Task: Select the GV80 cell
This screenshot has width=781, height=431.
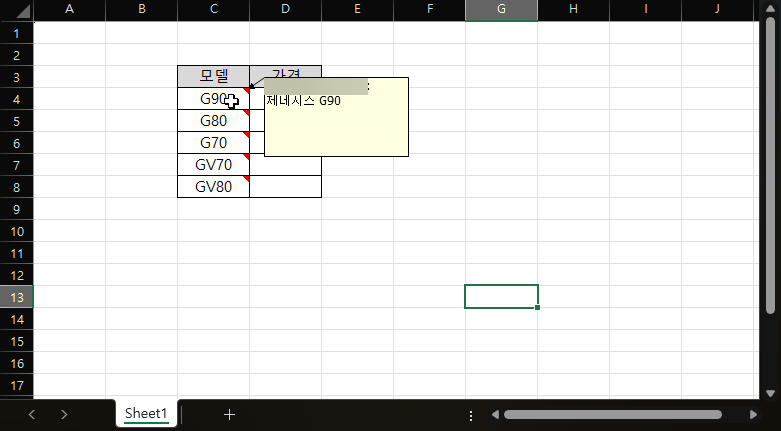Action: coord(214,186)
